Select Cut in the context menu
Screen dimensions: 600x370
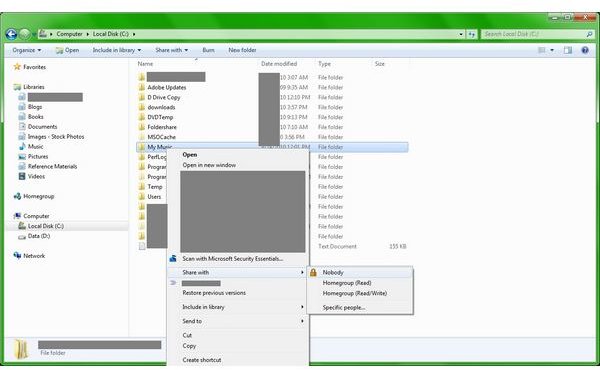pyautogui.click(x=187, y=335)
